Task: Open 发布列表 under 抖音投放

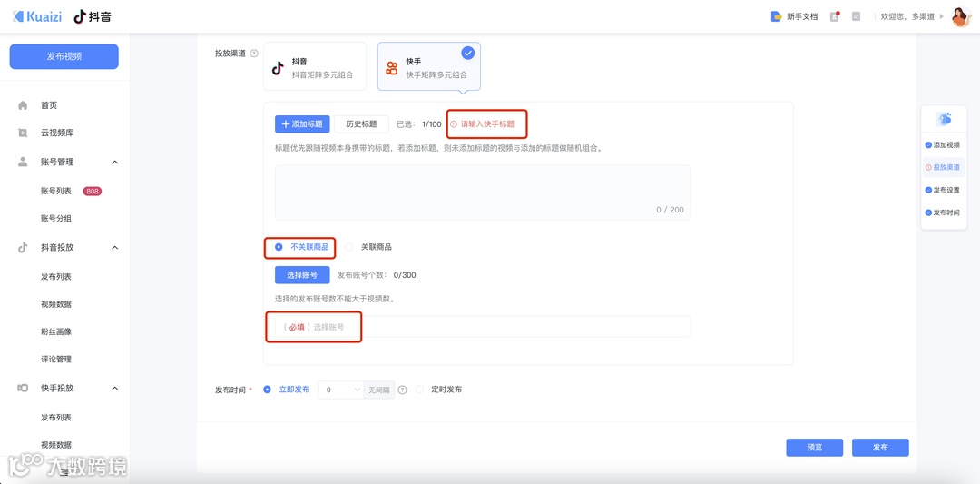Action: pos(56,276)
